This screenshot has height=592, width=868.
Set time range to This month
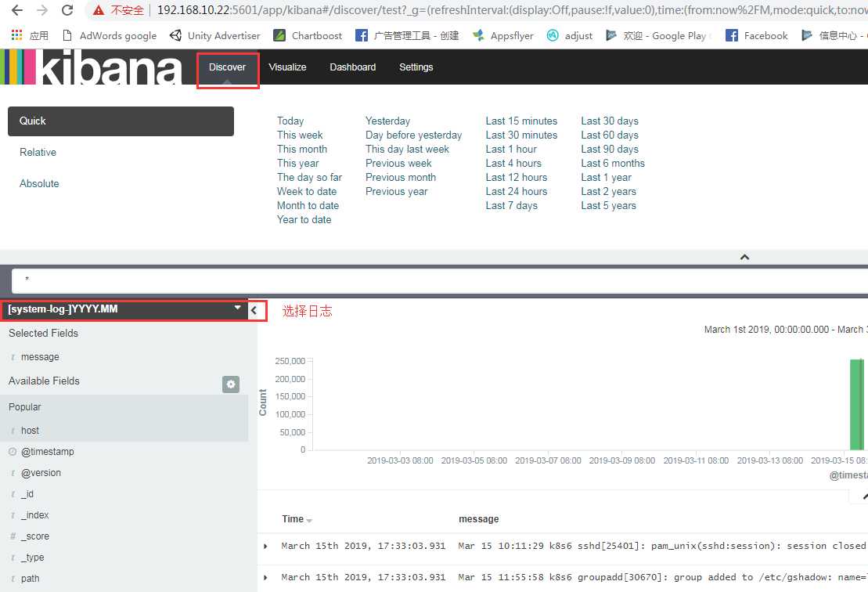(x=302, y=149)
